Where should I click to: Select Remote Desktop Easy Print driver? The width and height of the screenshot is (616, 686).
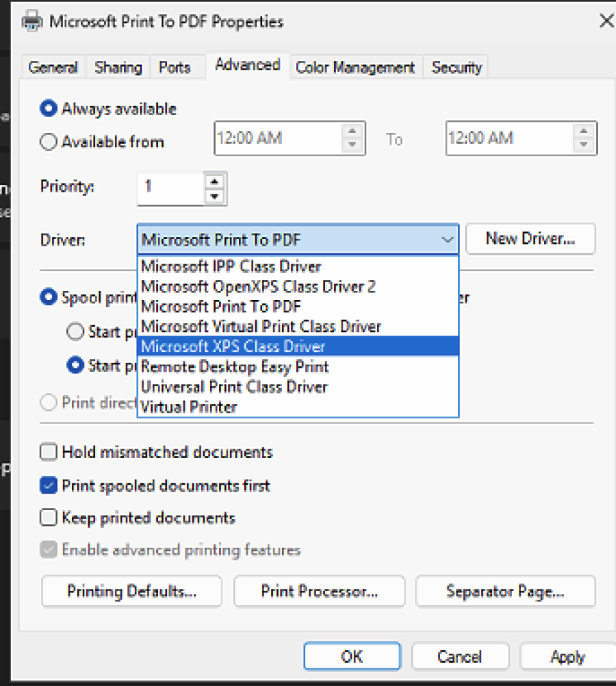click(235, 367)
